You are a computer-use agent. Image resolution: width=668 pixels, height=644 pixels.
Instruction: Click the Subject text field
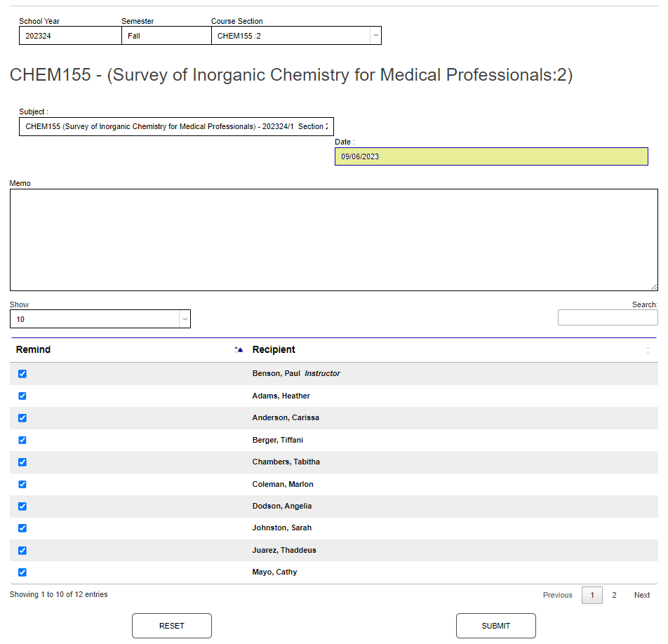coord(175,127)
